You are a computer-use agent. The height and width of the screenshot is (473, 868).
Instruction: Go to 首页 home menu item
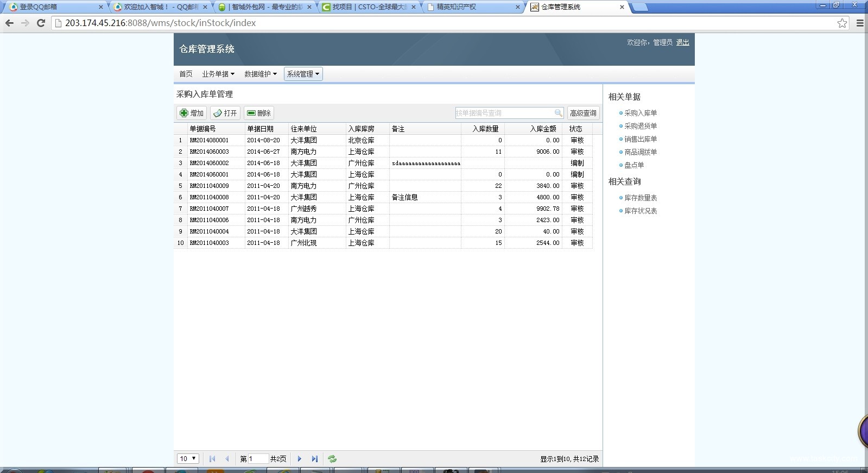186,74
